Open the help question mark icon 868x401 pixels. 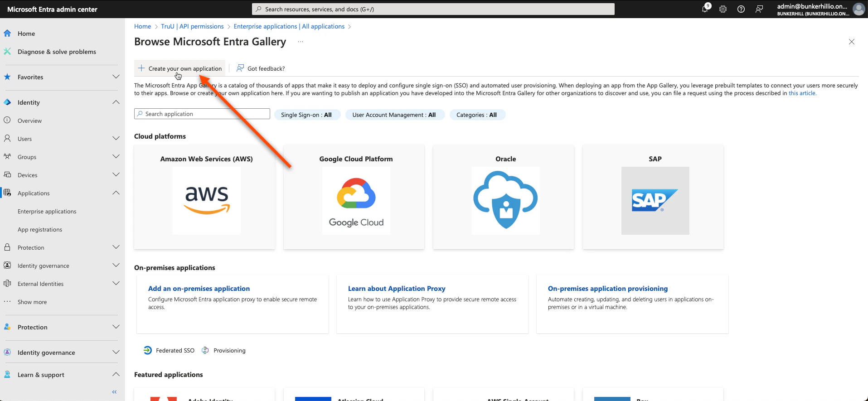click(x=741, y=9)
